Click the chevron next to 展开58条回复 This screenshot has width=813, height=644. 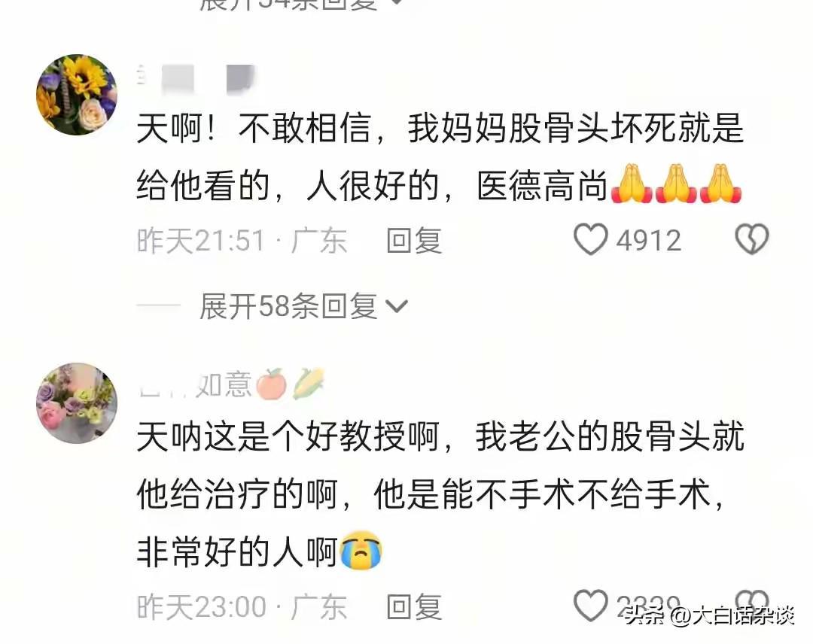[397, 307]
